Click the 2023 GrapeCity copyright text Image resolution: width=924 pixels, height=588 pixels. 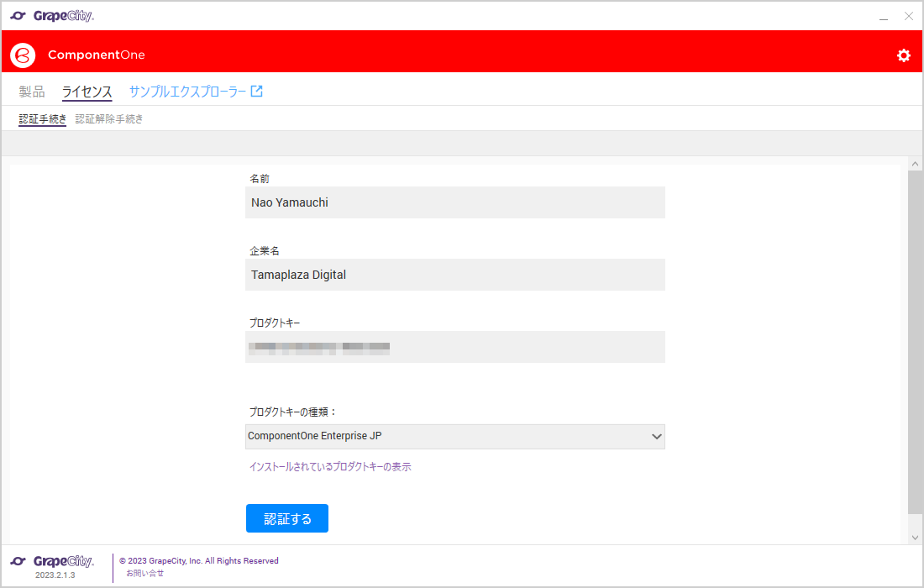(x=199, y=561)
